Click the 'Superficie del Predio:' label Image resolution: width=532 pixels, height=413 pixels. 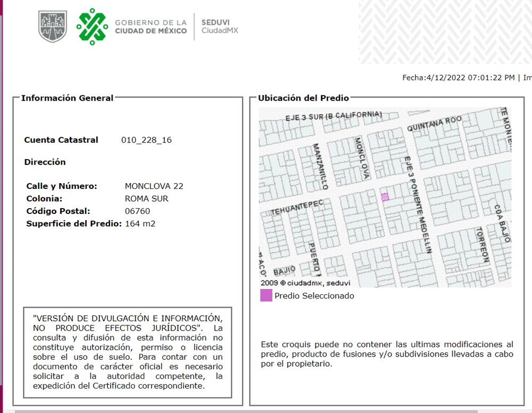click(74, 224)
